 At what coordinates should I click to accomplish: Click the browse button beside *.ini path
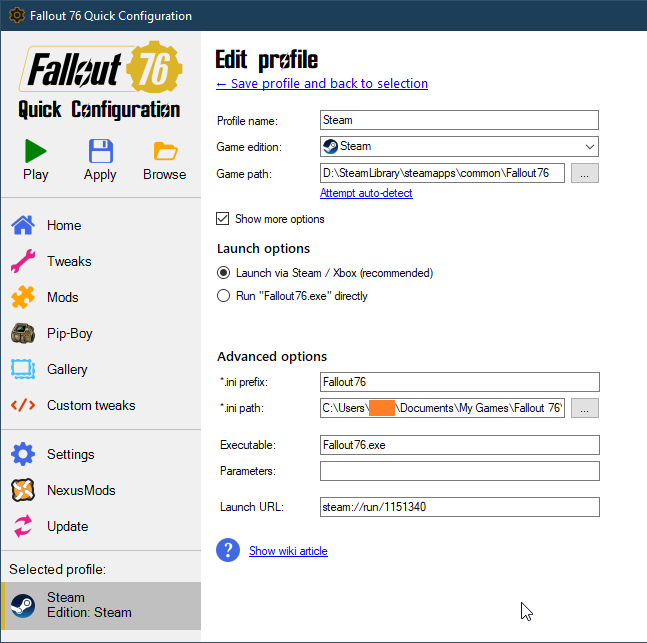[x=585, y=408]
